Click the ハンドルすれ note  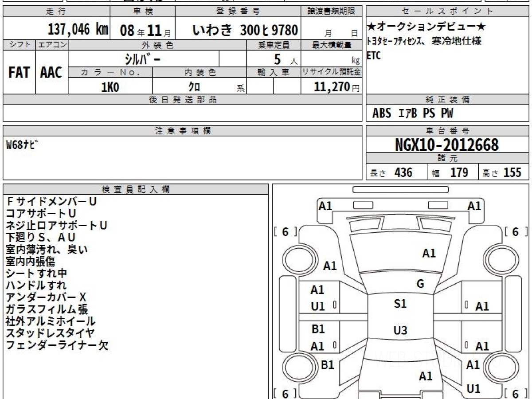[x=36, y=285]
